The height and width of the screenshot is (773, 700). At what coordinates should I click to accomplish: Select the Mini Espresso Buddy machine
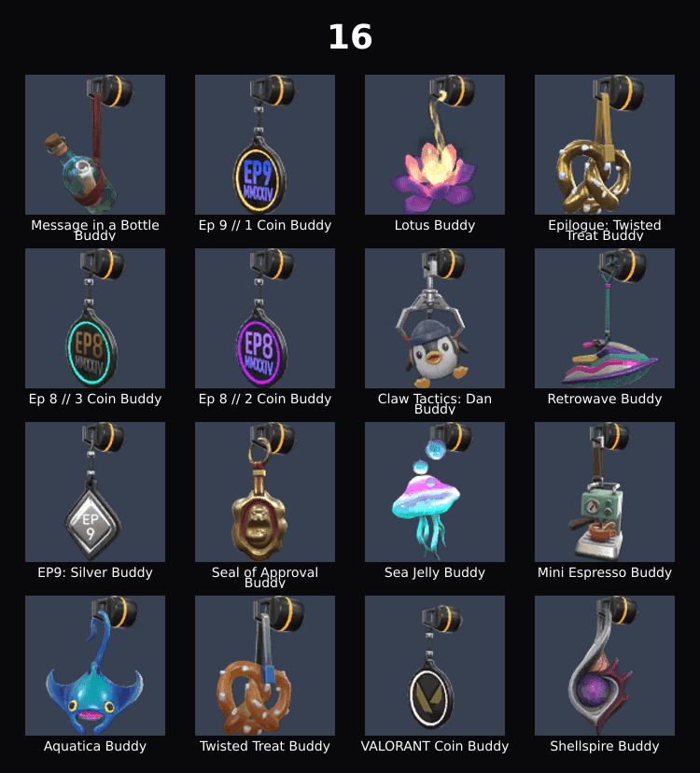pos(605,491)
